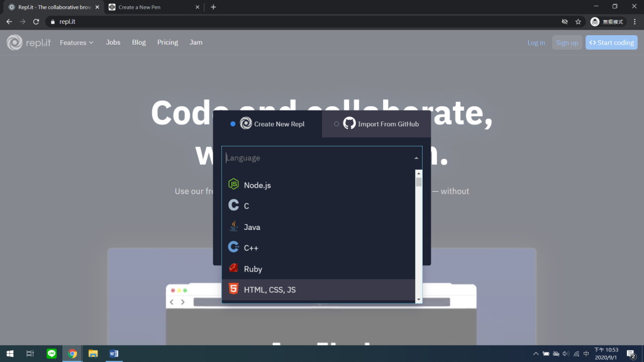Click the repl.it address bar
Screen dimensions: 644x362
point(304,22)
